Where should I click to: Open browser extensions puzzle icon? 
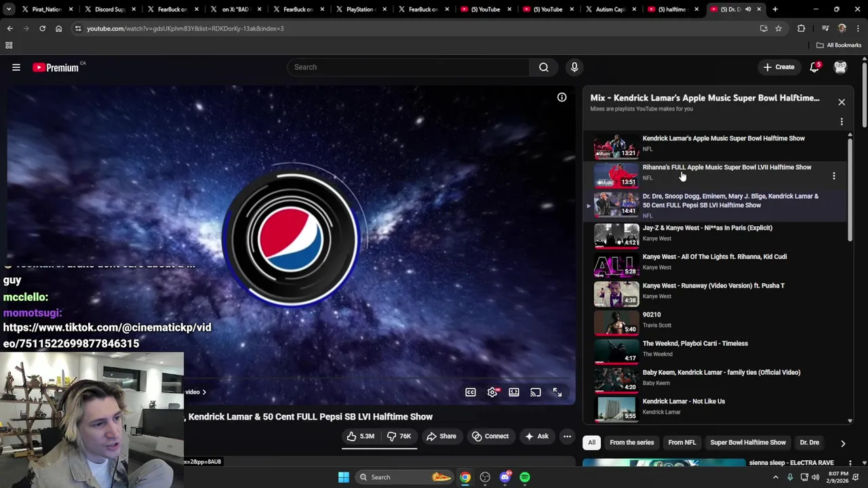pyautogui.click(x=802, y=28)
